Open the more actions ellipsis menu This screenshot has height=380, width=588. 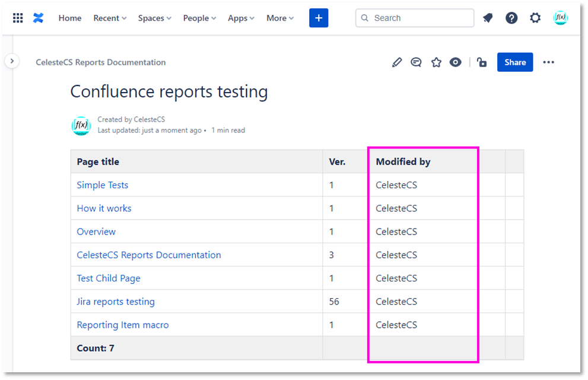(x=548, y=62)
